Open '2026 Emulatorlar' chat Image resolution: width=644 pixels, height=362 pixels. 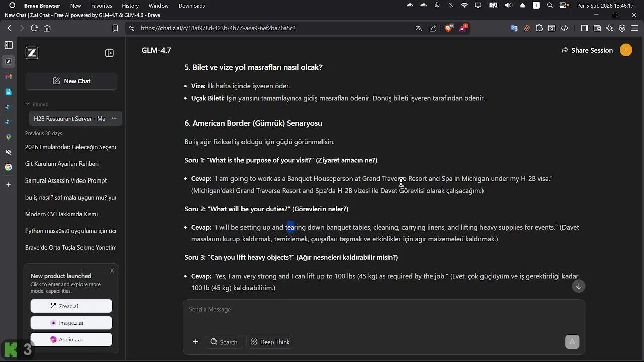coord(70,147)
